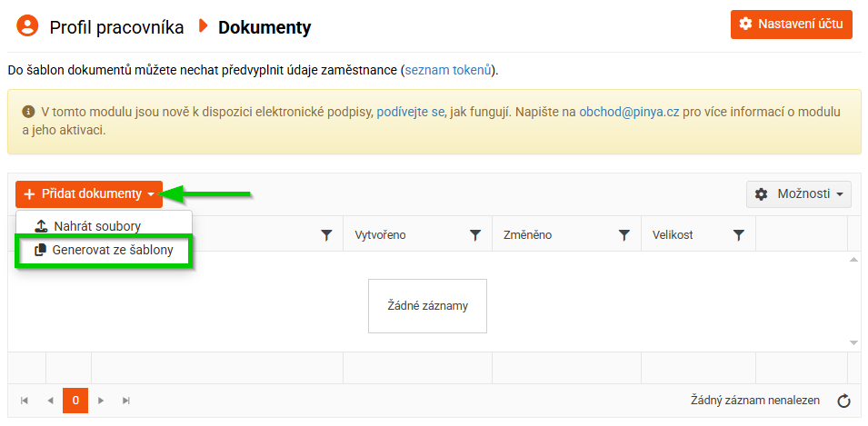The width and height of the screenshot is (868, 426).
Task: Sort by Vytvořeno column header
Action: 380,235
